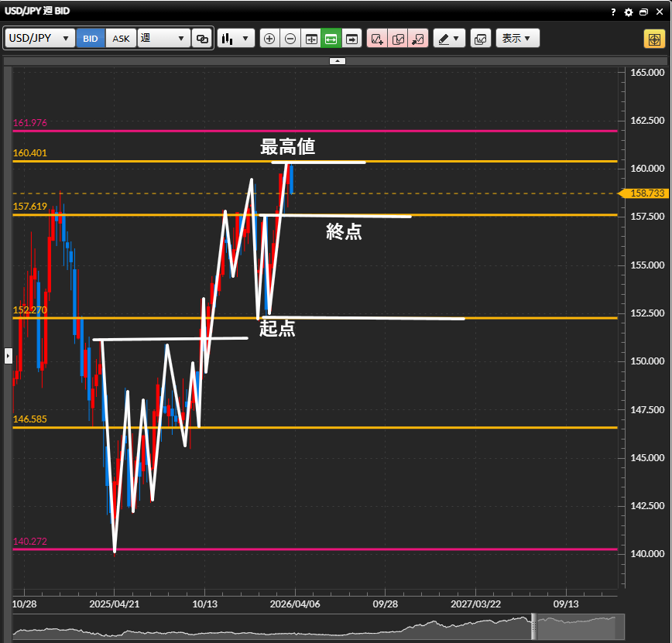Open the indicator settings chart icon

tap(480, 39)
